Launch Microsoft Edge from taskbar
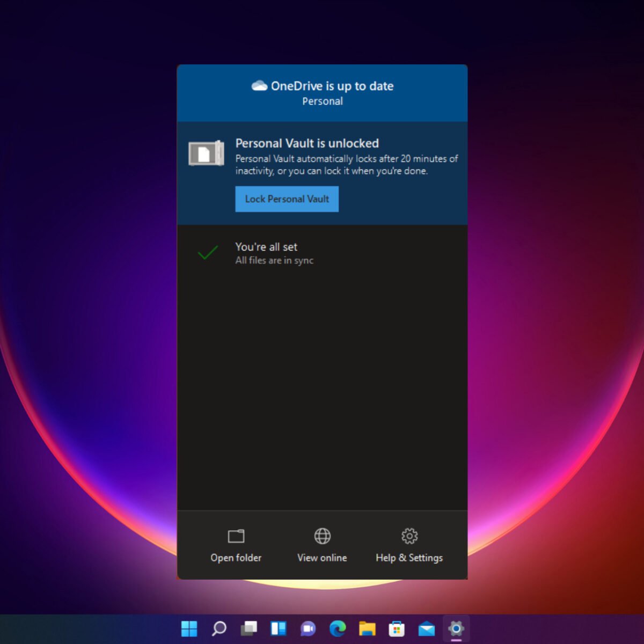The width and height of the screenshot is (644, 644). pyautogui.click(x=338, y=628)
